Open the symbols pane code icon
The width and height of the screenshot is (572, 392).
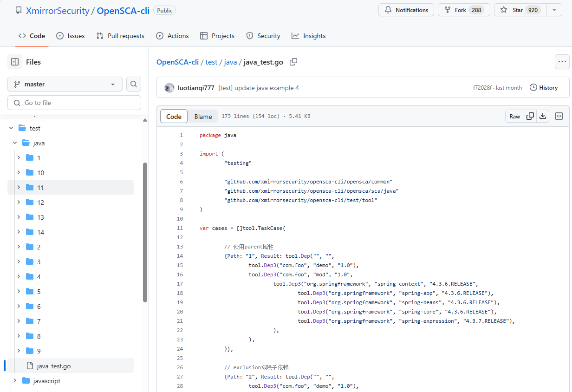559,116
